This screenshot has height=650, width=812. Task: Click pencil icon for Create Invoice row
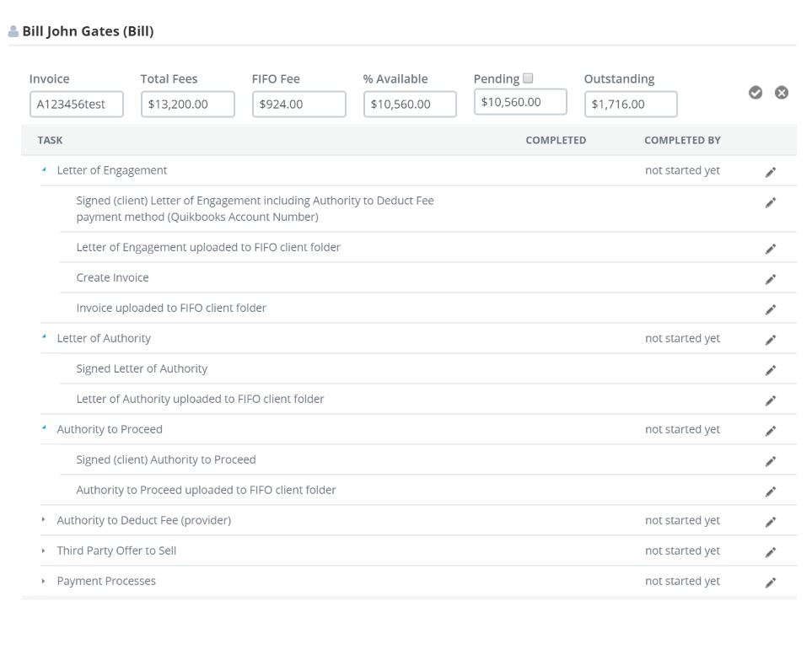(x=770, y=279)
